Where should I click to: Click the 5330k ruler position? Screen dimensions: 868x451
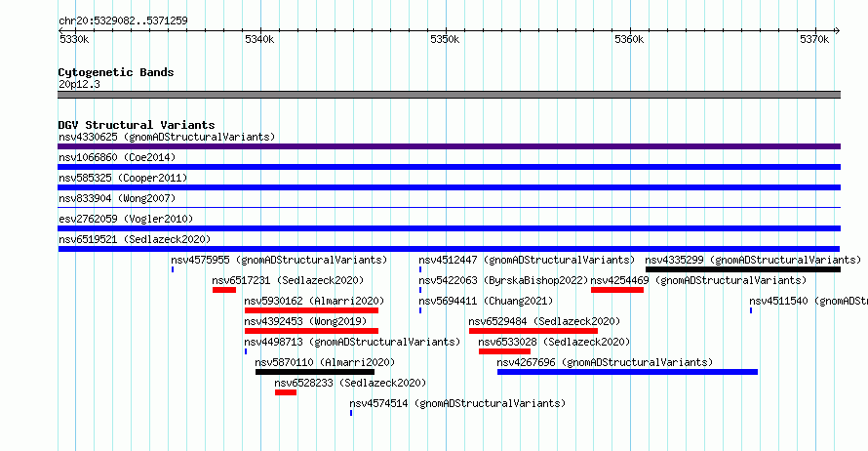[73, 39]
